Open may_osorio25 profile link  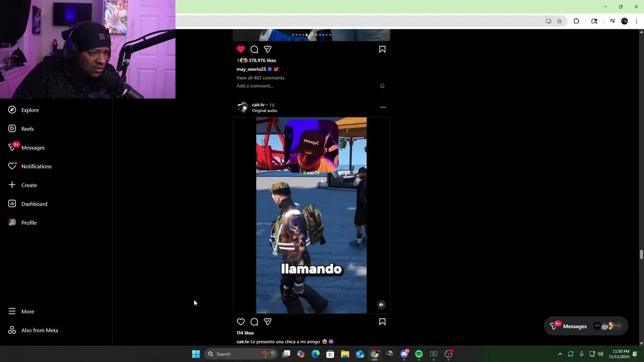[251, 69]
